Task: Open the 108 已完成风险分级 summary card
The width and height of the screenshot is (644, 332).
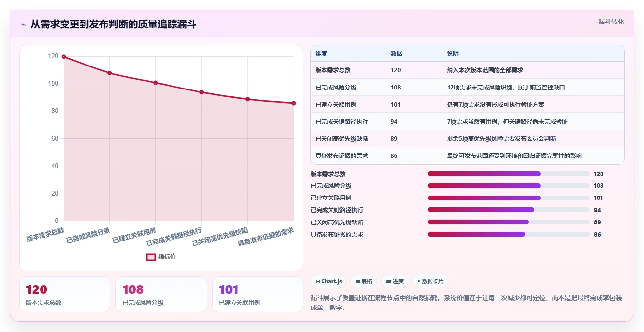Action: pyautogui.click(x=161, y=294)
